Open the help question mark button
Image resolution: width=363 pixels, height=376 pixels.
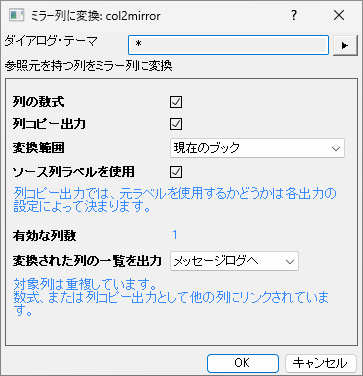pos(293,15)
